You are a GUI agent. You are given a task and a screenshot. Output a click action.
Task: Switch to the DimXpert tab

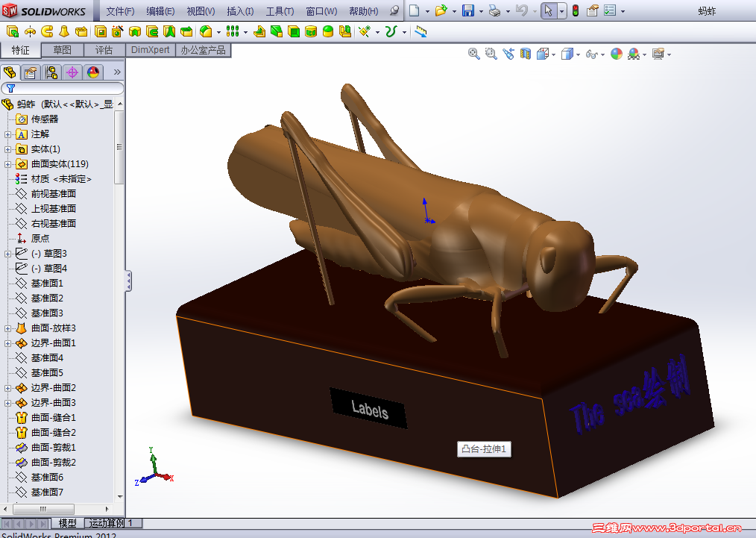pos(150,50)
